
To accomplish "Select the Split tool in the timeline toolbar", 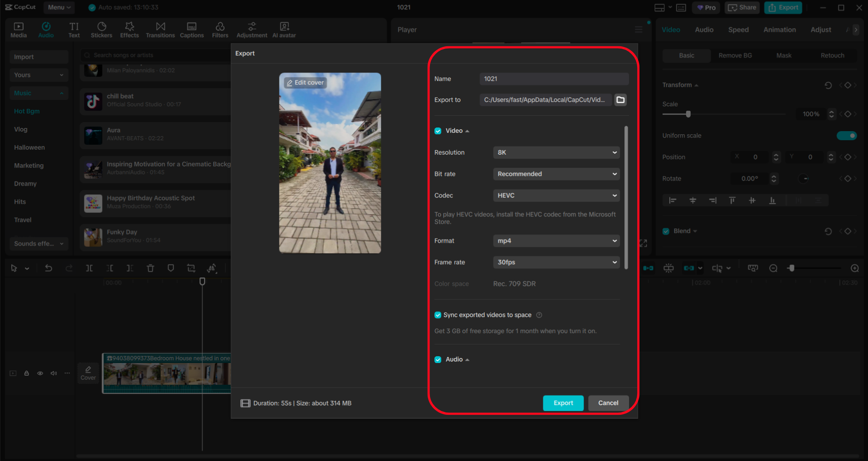I will pos(89,268).
